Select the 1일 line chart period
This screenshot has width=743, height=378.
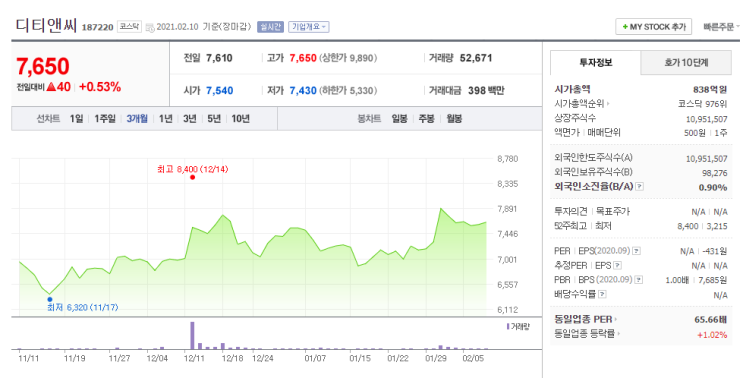click(76, 118)
